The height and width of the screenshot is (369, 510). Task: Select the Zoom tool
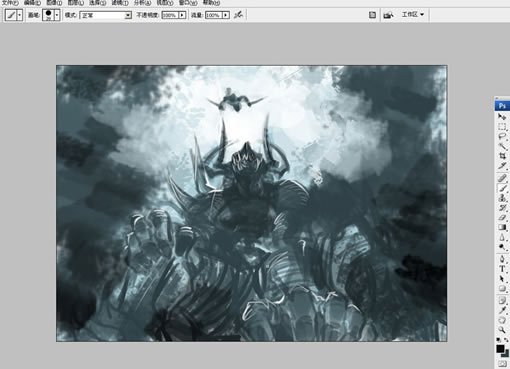[x=502, y=330]
